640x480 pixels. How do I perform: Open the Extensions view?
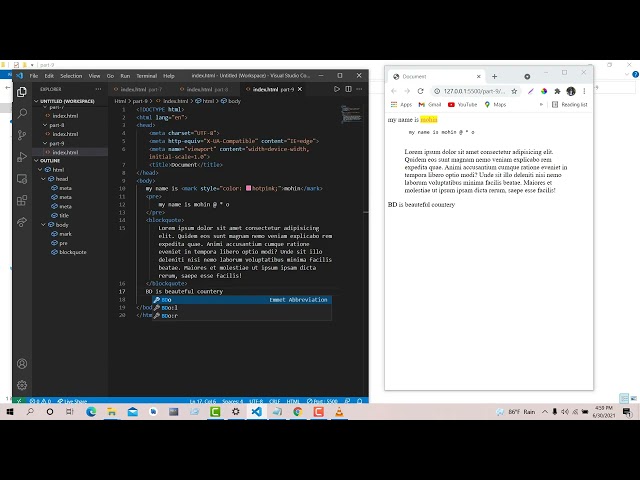[22, 200]
